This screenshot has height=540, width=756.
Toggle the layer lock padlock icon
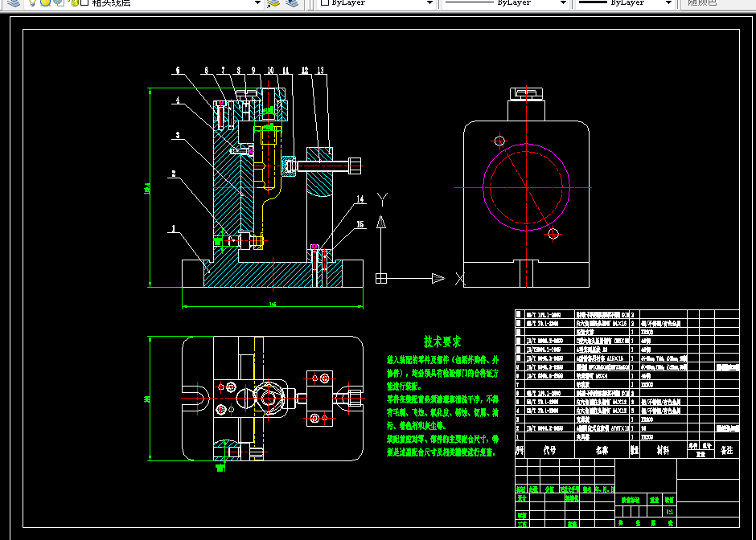tap(74, 2)
